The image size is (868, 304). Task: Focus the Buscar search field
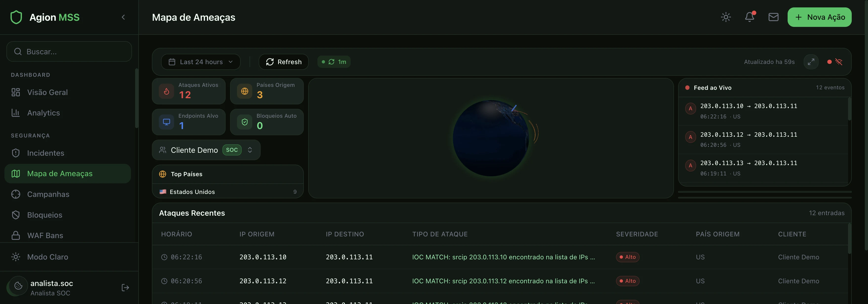69,52
